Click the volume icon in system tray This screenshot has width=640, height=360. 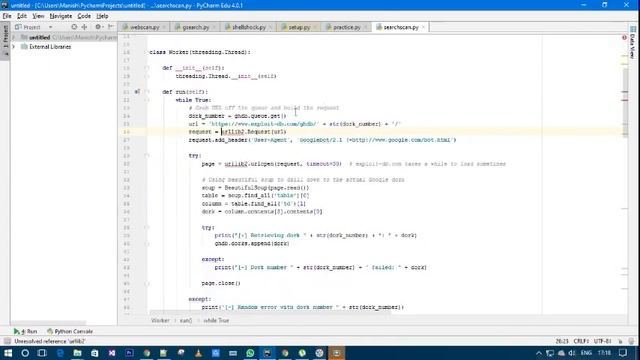(572, 353)
